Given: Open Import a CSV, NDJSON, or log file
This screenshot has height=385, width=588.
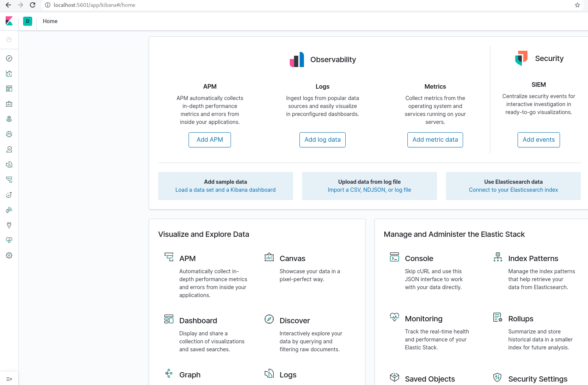Looking at the screenshot, I should (370, 190).
